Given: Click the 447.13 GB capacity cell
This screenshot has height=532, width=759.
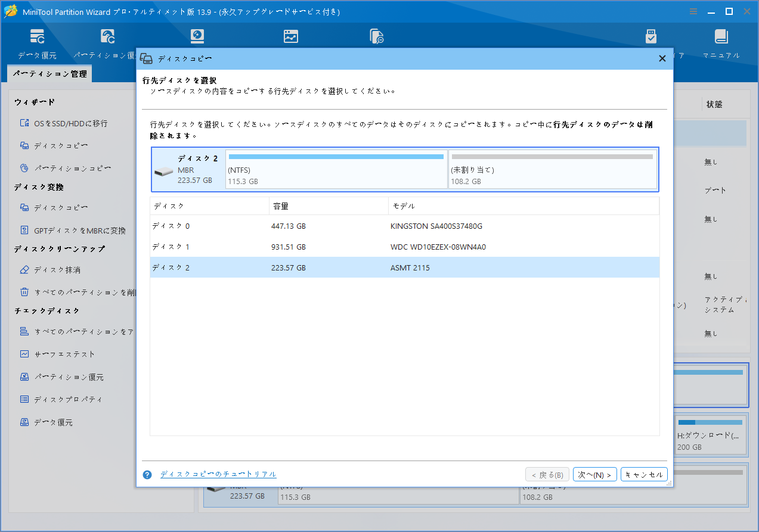Looking at the screenshot, I should point(289,226).
